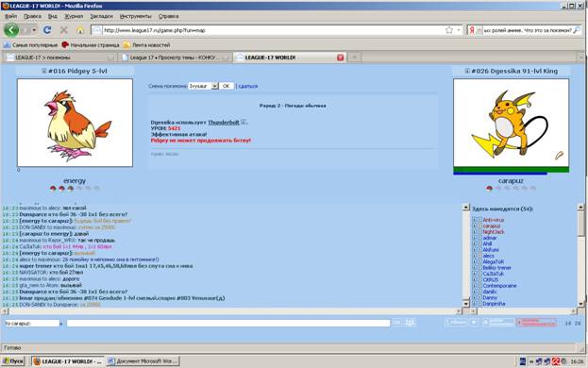The width and height of the screenshot is (588, 368).
Task: Click info icon before #026 Dgessika title
Action: click(x=467, y=71)
